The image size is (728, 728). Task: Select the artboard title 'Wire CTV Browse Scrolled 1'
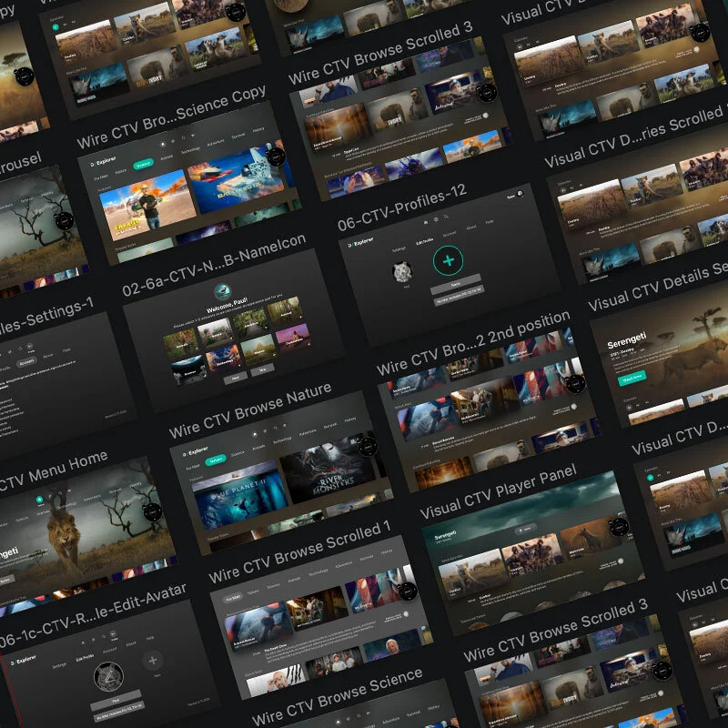pos(300,551)
